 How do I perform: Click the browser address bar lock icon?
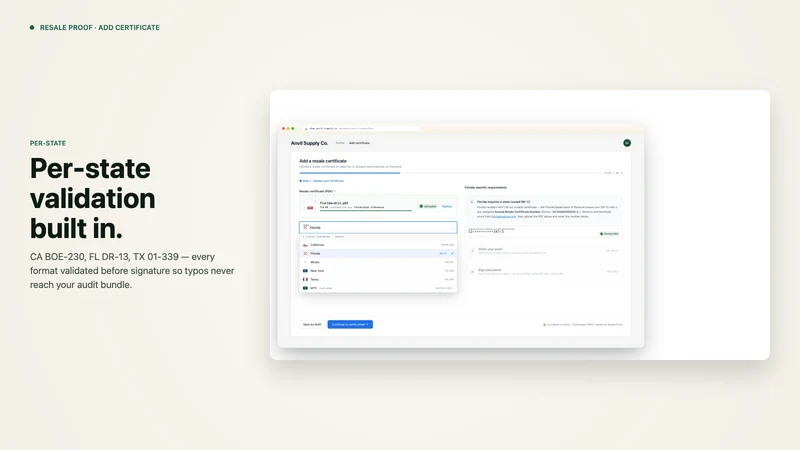pos(306,129)
